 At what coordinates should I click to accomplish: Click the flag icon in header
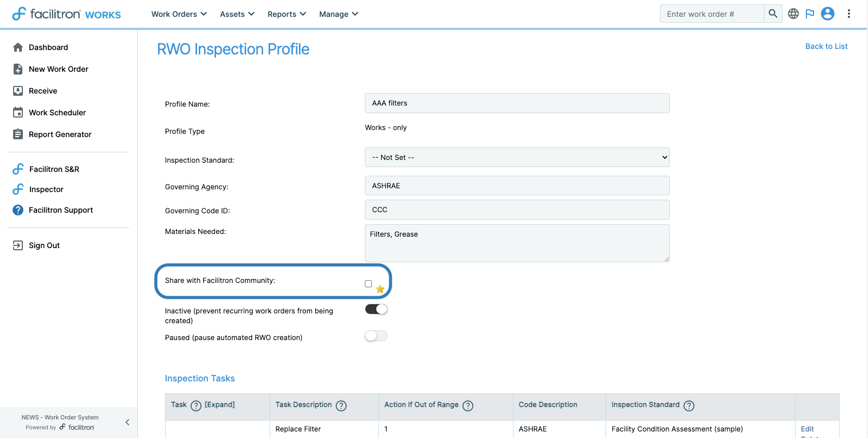810,14
